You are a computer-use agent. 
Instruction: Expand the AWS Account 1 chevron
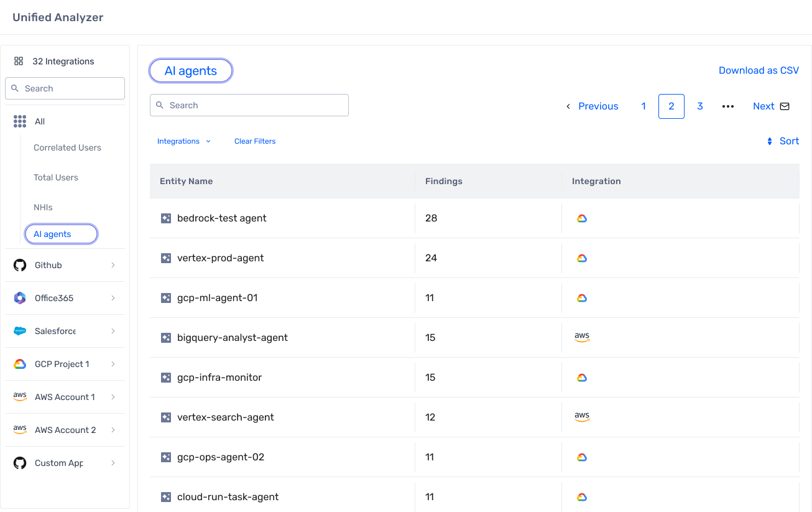(x=113, y=397)
